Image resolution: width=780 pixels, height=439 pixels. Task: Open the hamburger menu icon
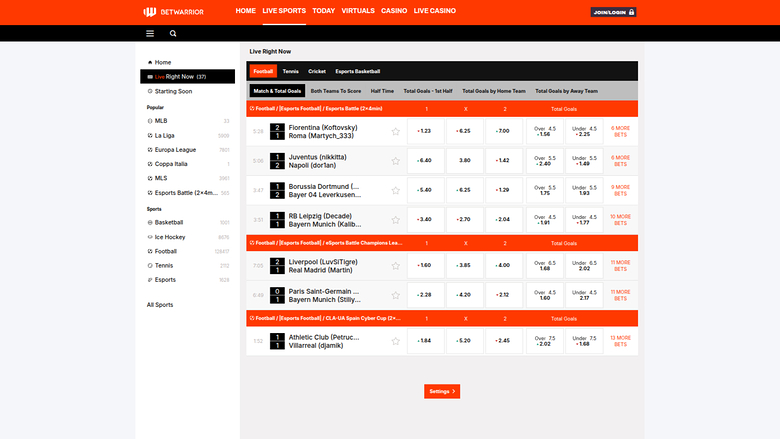point(150,33)
